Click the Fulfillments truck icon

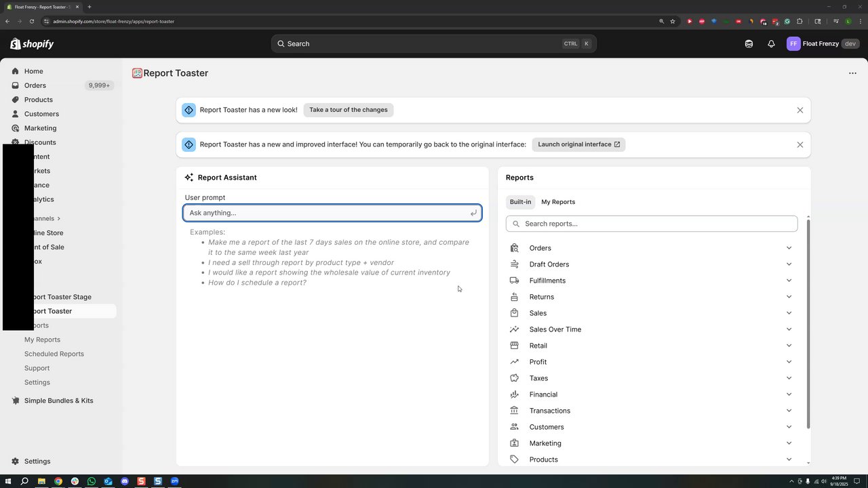[x=514, y=281]
